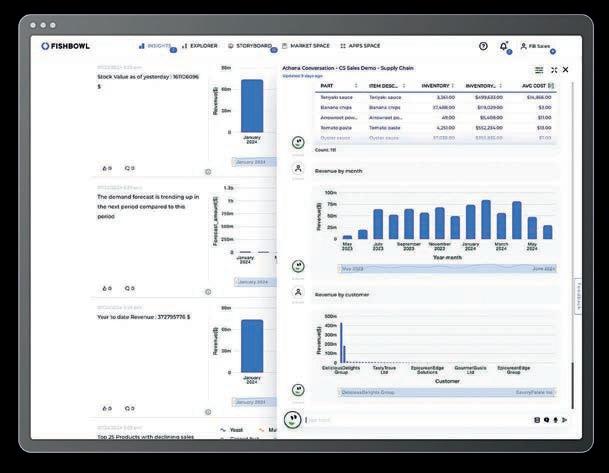This screenshot has height=473, width=609.
Task: Sort table by PART column arrows
Action: (356, 85)
